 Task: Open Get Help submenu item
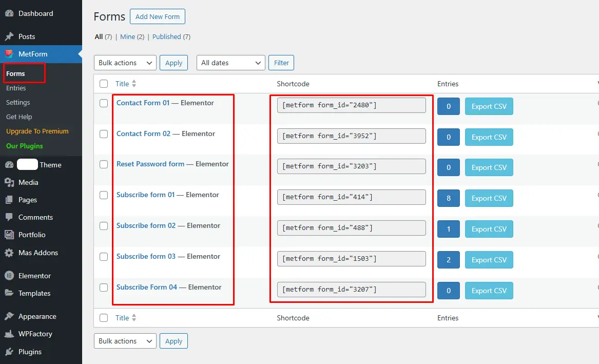coord(19,117)
